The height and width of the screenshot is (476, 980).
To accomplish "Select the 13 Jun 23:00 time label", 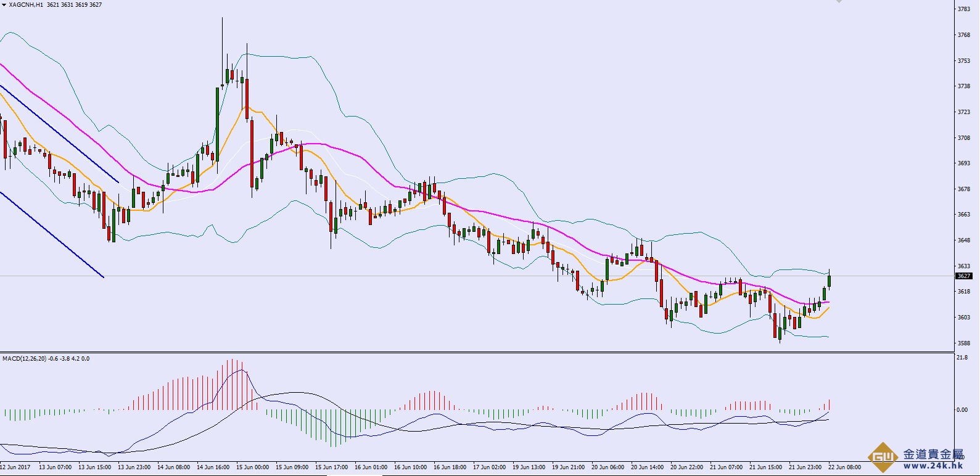I will tap(134, 467).
